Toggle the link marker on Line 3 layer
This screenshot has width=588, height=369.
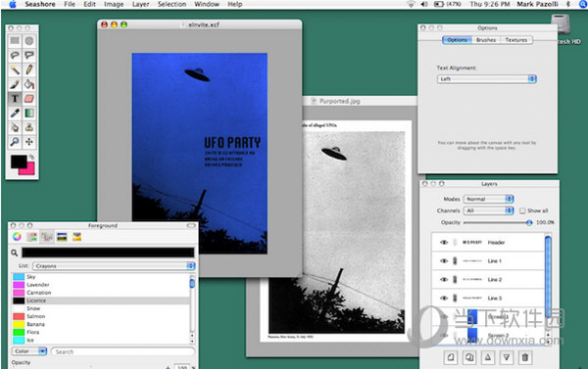(x=455, y=299)
